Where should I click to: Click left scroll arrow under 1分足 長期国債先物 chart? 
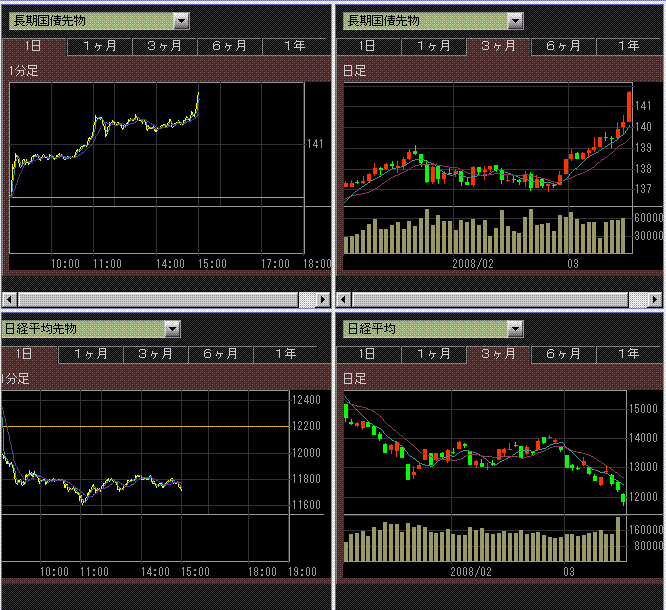[9, 299]
